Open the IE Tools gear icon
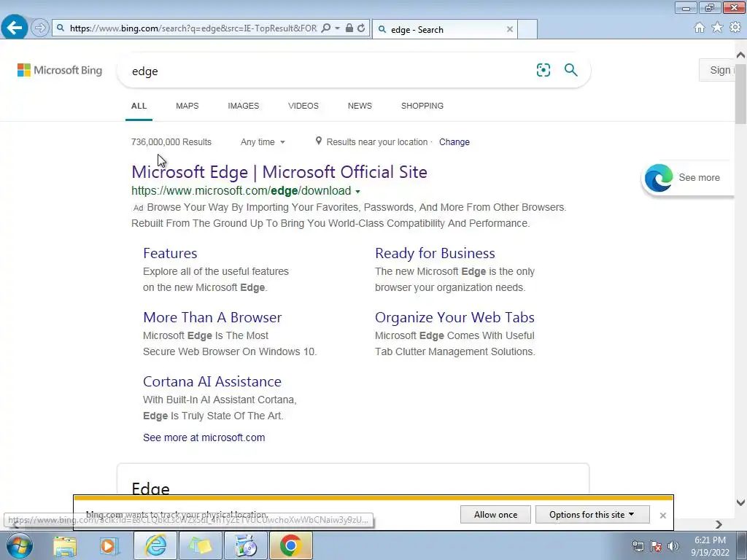This screenshot has height=560, width=747. (735, 28)
